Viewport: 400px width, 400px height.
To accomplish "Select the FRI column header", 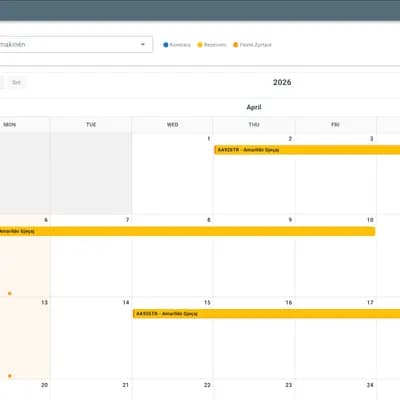I will (335, 125).
